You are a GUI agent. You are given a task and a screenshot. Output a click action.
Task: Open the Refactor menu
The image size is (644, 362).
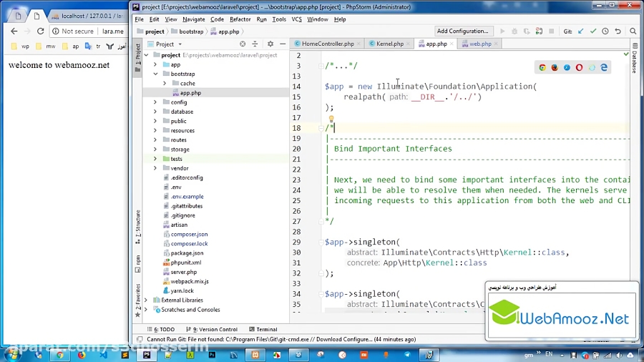point(240,19)
